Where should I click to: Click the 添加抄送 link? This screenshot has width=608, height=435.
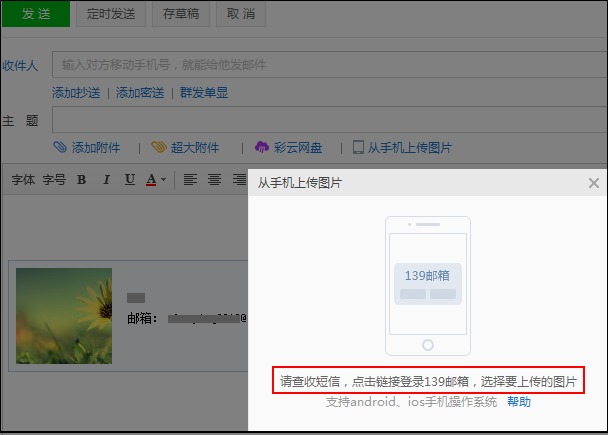pos(76,93)
